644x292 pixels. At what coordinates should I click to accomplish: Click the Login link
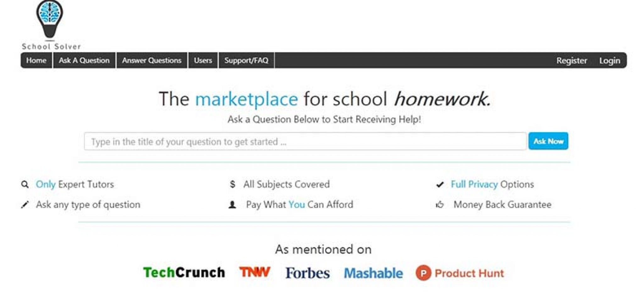point(610,60)
